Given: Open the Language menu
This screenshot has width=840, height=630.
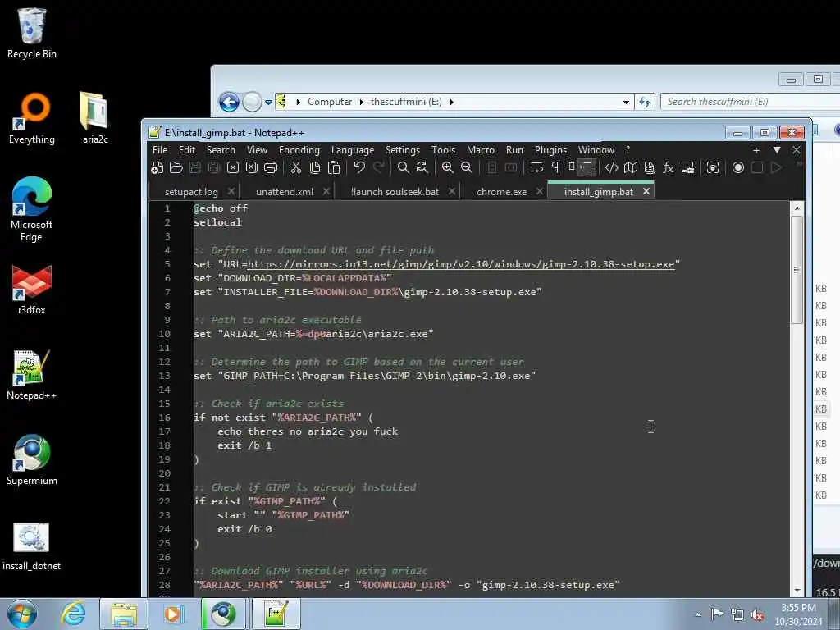Looking at the screenshot, I should coord(353,151).
